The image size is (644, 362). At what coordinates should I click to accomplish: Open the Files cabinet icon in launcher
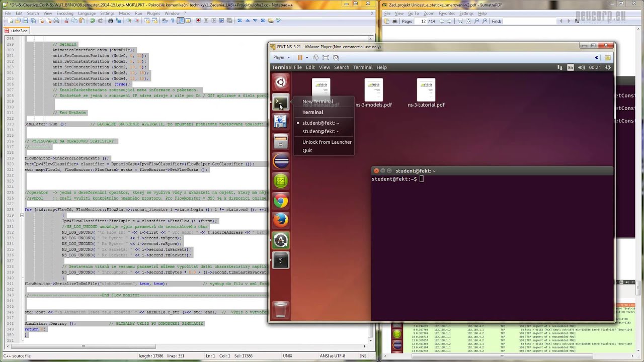[281, 142]
